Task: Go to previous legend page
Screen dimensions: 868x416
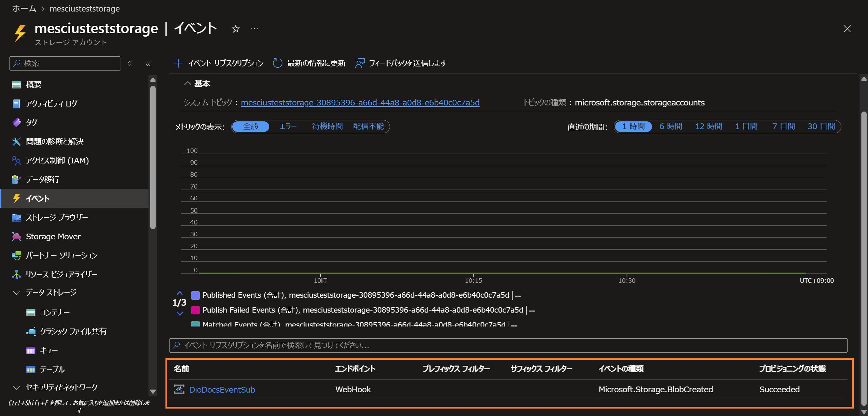Action: [180, 293]
